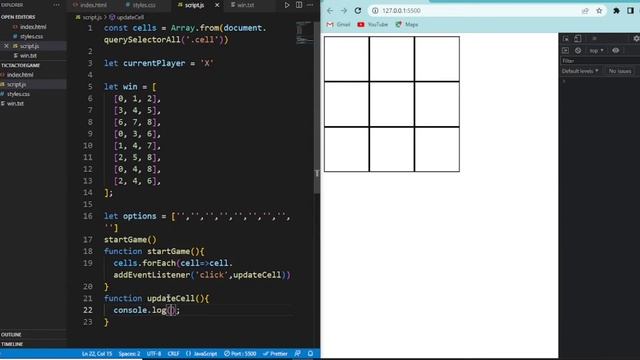
Task: Show the console sidebar icon
Action: (565, 51)
